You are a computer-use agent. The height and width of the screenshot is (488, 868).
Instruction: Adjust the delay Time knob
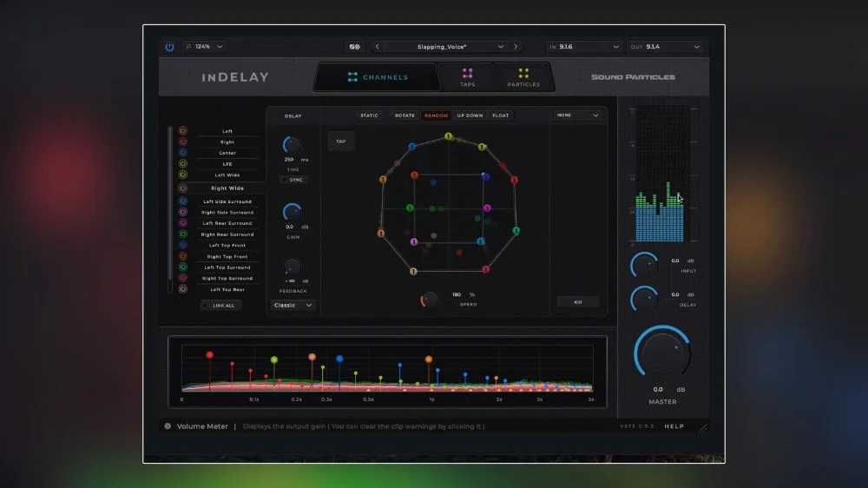point(292,144)
